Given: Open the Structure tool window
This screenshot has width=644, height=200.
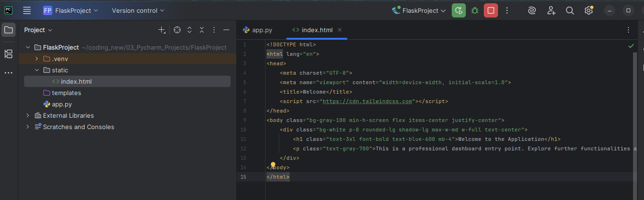Looking at the screenshot, I should tap(9, 53).
